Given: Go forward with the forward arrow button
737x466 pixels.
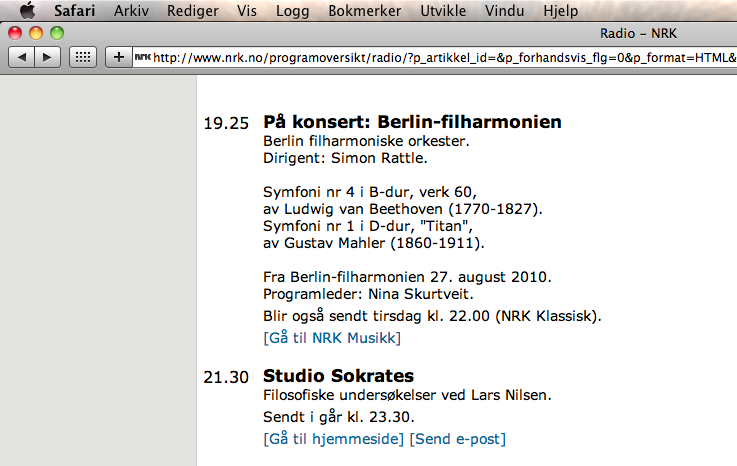Looking at the screenshot, I should (47, 57).
